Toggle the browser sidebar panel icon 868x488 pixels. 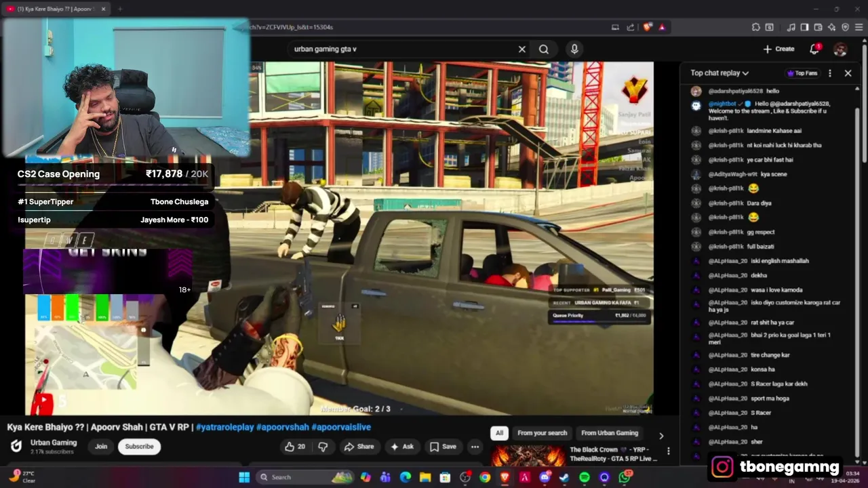[804, 27]
